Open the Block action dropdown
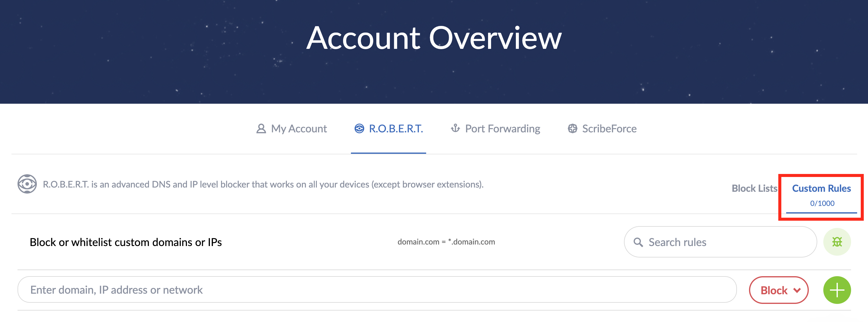The image size is (868, 322). (778, 290)
